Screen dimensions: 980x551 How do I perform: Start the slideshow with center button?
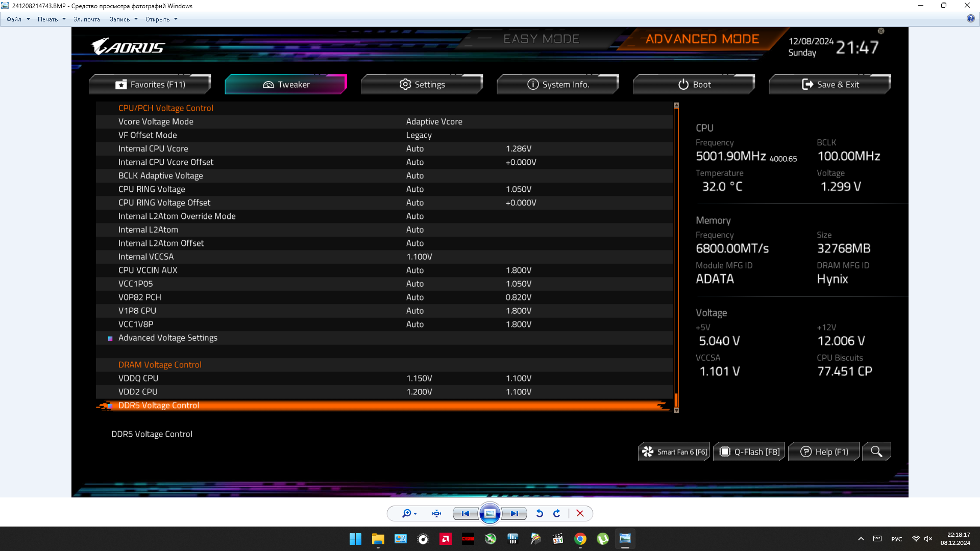coord(489,514)
